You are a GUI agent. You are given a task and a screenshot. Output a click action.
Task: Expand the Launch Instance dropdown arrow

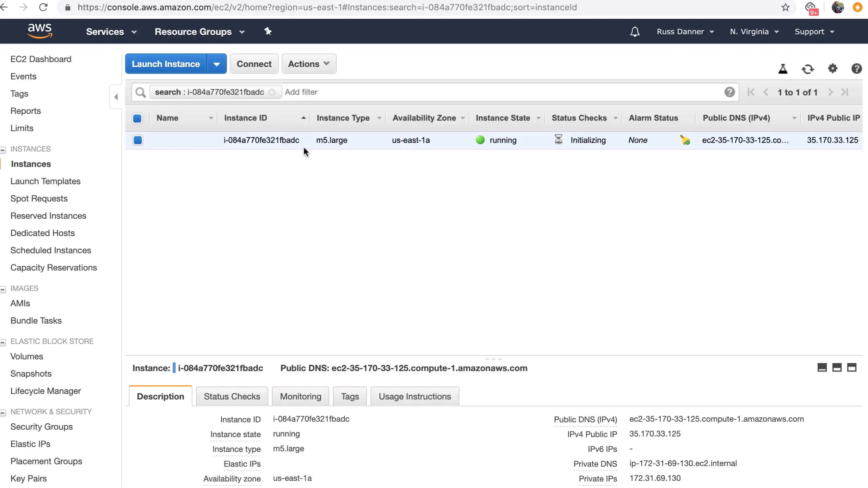pyautogui.click(x=216, y=64)
